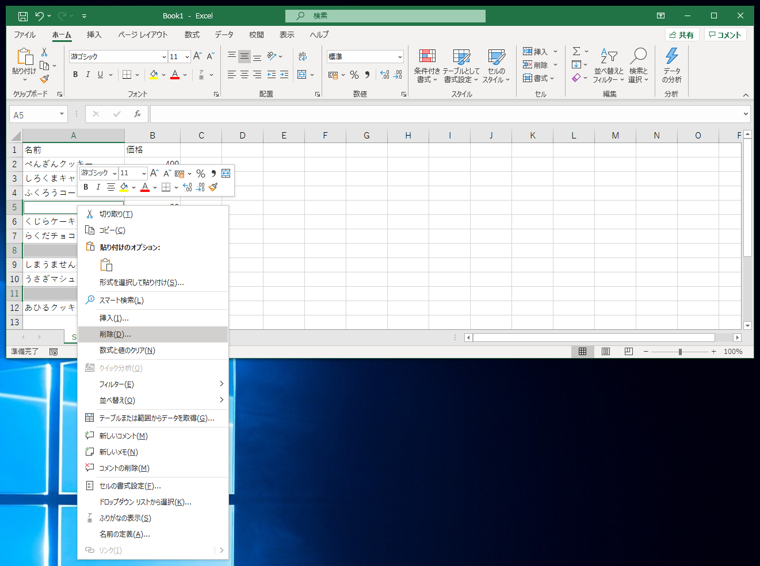Click the Save icon in title bar
Viewport: 760px width, 566px height.
22,16
